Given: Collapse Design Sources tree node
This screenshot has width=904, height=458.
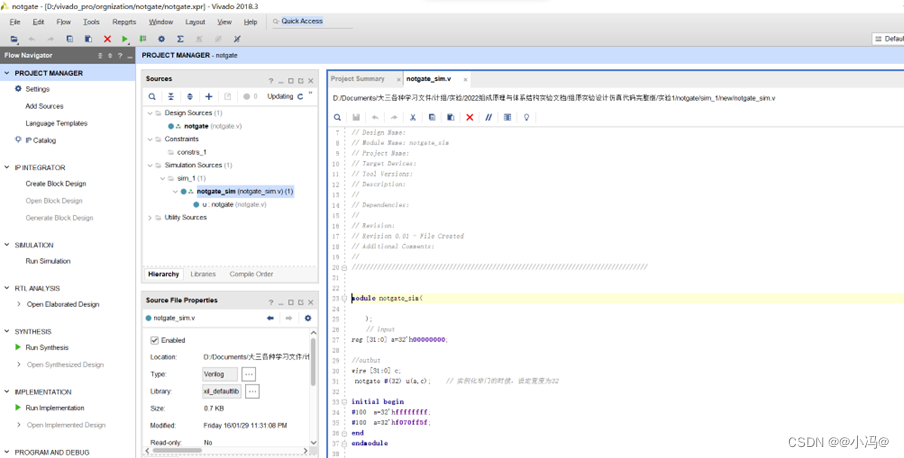Looking at the screenshot, I should (x=150, y=113).
